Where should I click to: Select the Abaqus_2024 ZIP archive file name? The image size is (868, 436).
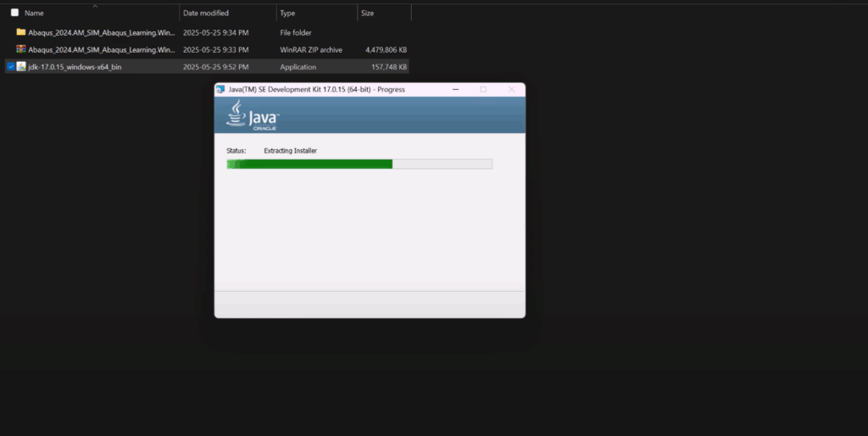point(102,50)
